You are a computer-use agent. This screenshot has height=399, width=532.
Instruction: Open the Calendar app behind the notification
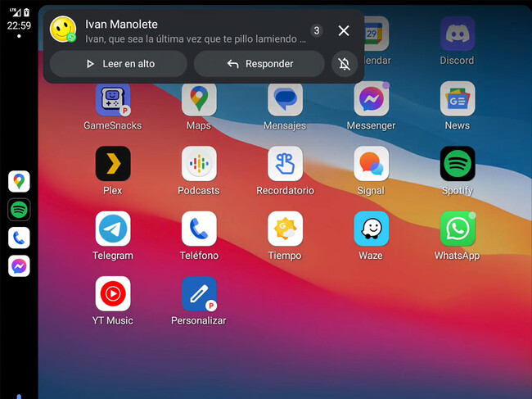pyautogui.click(x=376, y=34)
